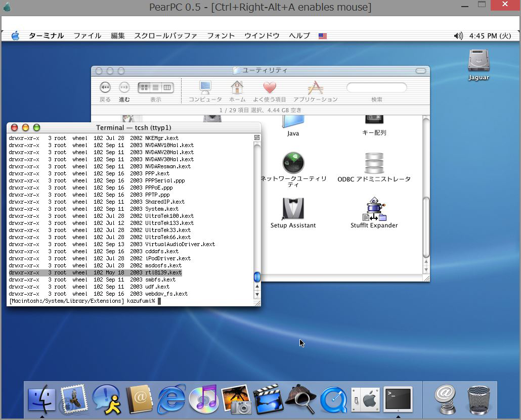Click the Terminal scroll down arrow
This screenshot has height=420, width=521.
pyautogui.click(x=257, y=294)
